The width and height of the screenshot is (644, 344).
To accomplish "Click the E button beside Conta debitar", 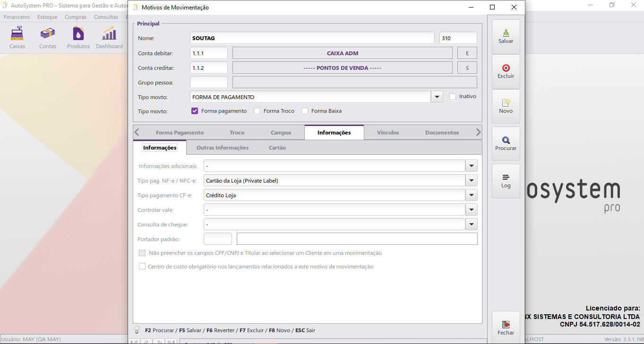I will (x=467, y=53).
